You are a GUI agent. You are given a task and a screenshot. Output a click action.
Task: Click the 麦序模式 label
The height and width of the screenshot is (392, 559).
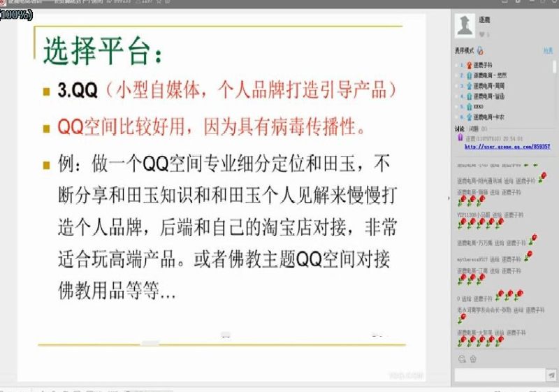click(x=465, y=51)
